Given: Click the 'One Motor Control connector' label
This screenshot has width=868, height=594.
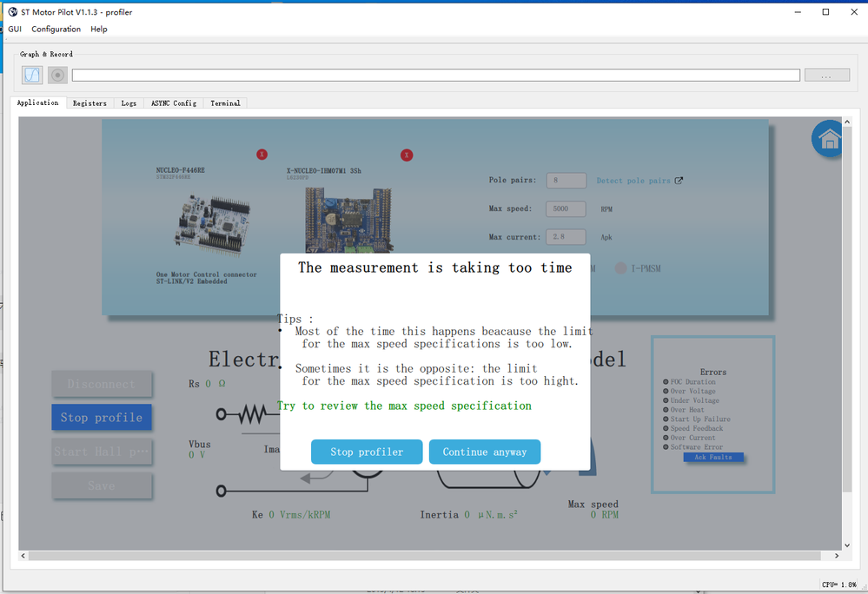Looking at the screenshot, I should click(207, 274).
